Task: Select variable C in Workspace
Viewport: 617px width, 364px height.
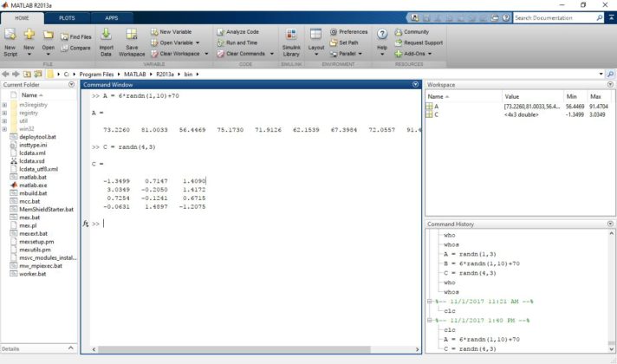Action: click(437, 114)
